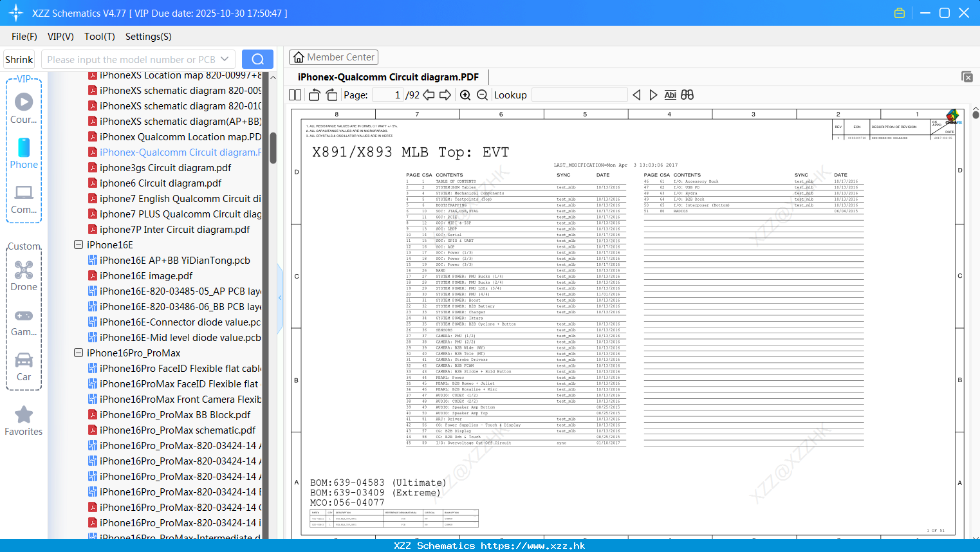Close the document tab panel icon

(x=967, y=77)
